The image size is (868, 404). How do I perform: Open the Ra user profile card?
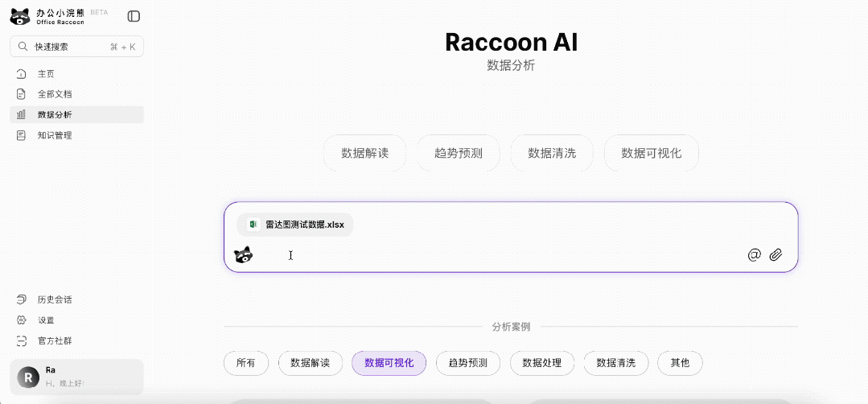[x=77, y=377]
